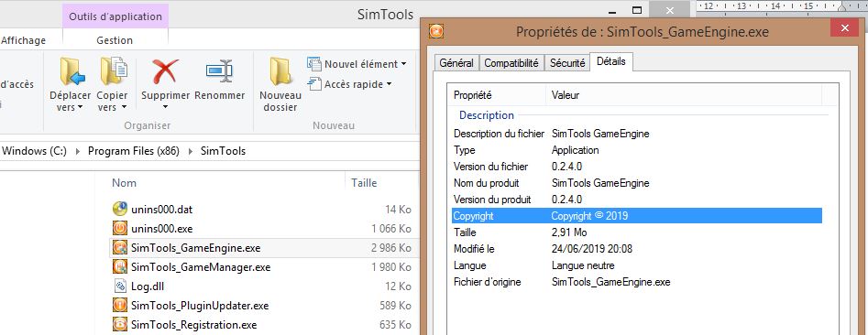This screenshot has width=868, height=335.
Task: Maximize the background window behind the dialog
Action: coord(637,10)
